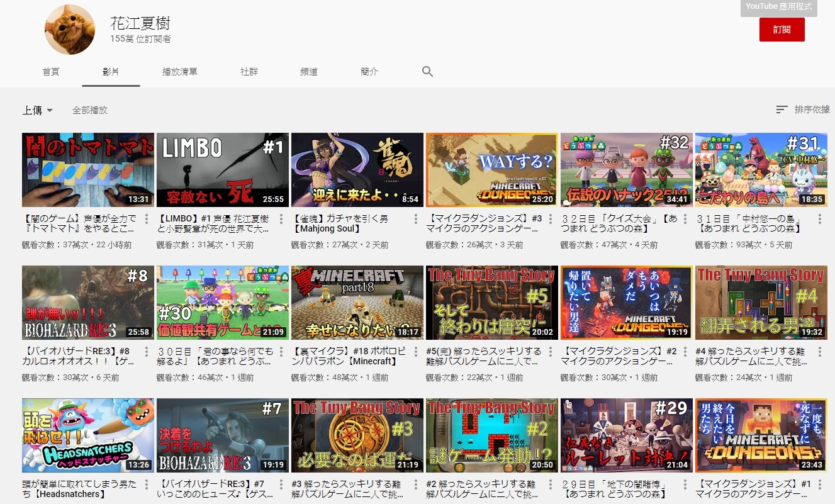Show more actions for #4 puzzle video
Image resolution: width=835 pixels, height=504 pixels.
pos(820,352)
